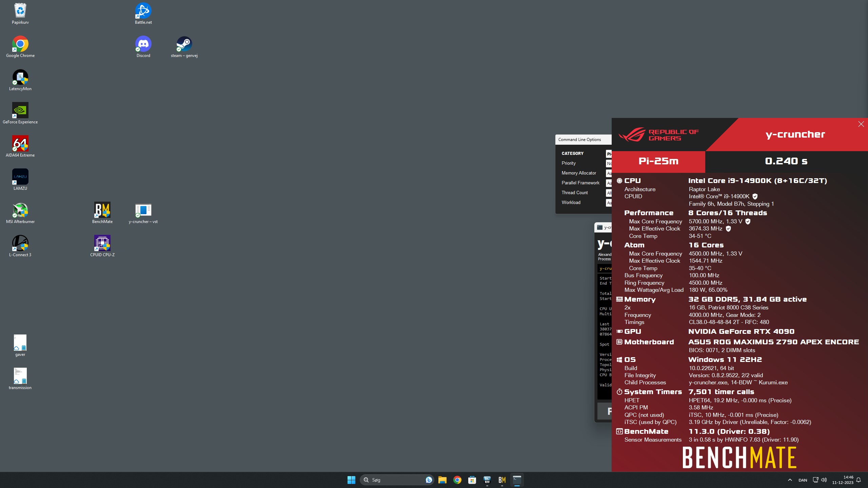Select the Pi-25m benchmark label
Screen dimensions: 868x488
658,161
